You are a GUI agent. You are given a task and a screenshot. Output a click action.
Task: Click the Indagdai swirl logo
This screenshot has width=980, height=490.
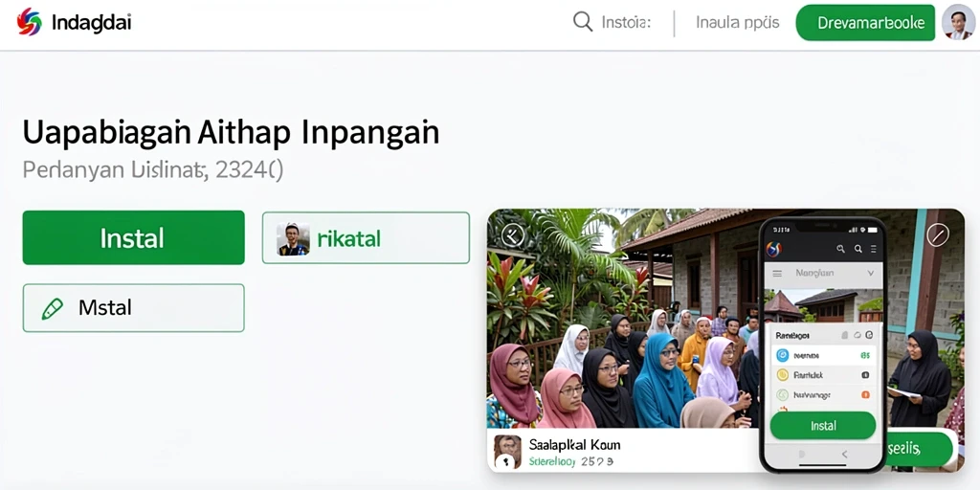[x=29, y=23]
